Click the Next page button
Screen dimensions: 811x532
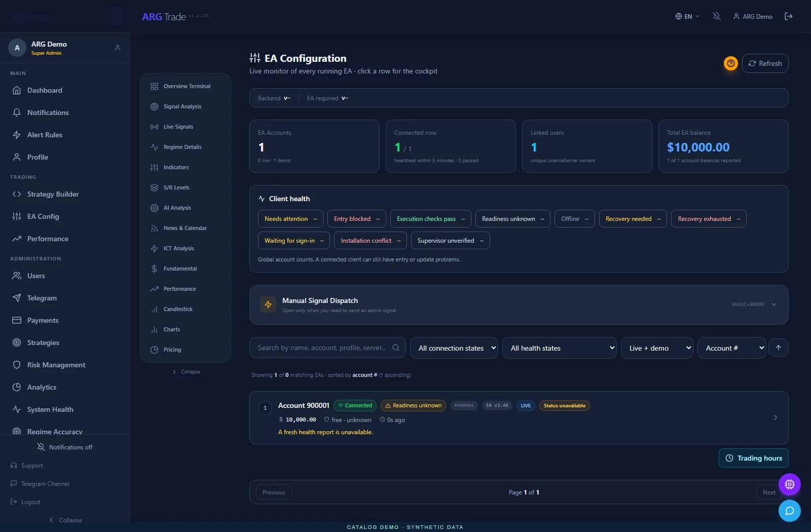point(769,492)
